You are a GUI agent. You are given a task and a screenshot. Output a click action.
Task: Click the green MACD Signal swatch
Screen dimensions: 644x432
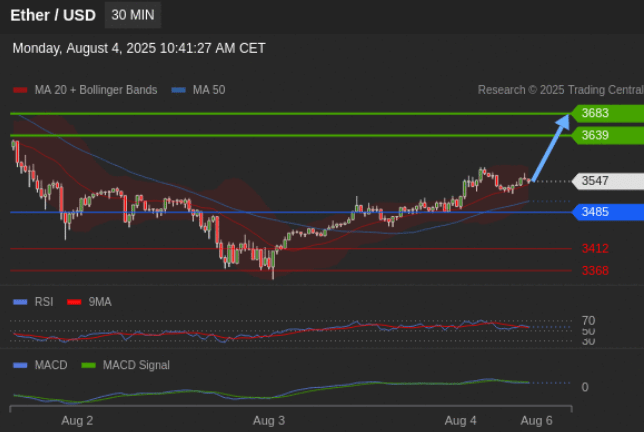coord(88,365)
